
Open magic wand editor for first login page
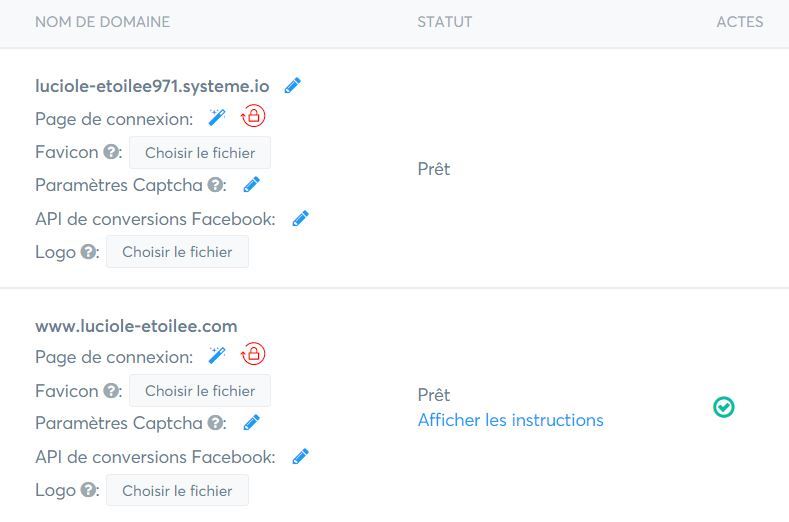[217, 117]
